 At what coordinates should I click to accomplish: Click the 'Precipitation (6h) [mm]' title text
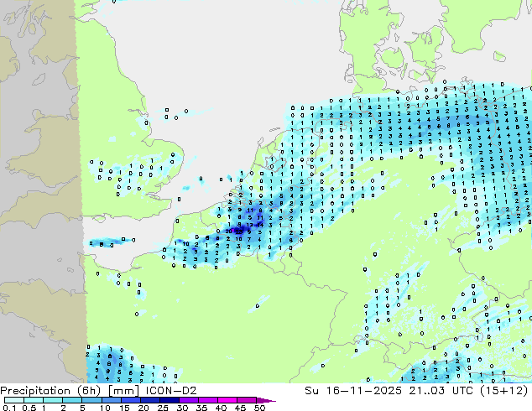pyautogui.click(x=70, y=391)
